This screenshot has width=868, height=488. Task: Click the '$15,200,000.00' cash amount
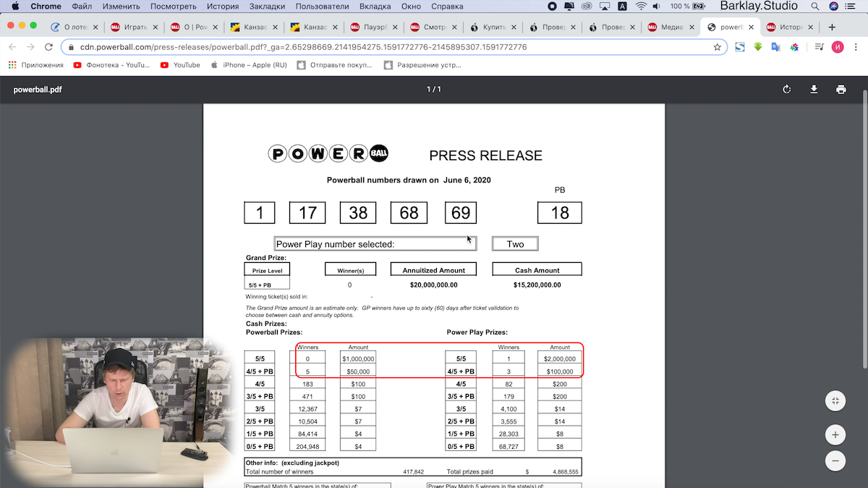click(537, 285)
